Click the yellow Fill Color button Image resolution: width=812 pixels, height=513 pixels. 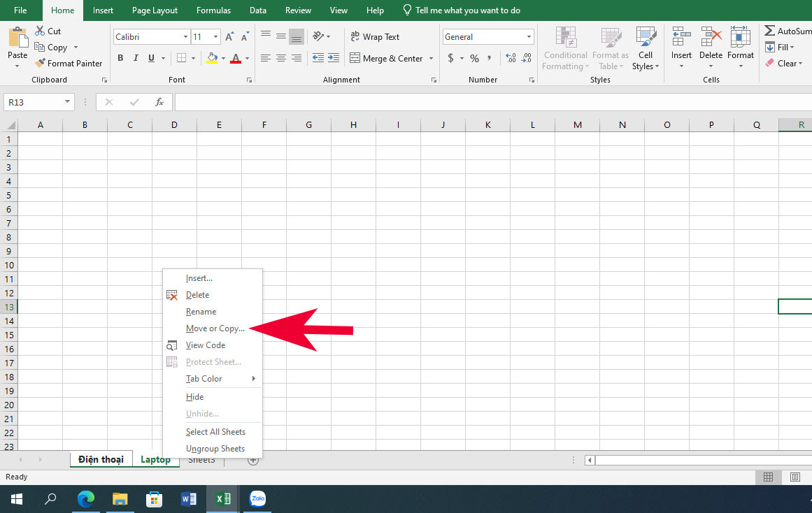coord(212,59)
